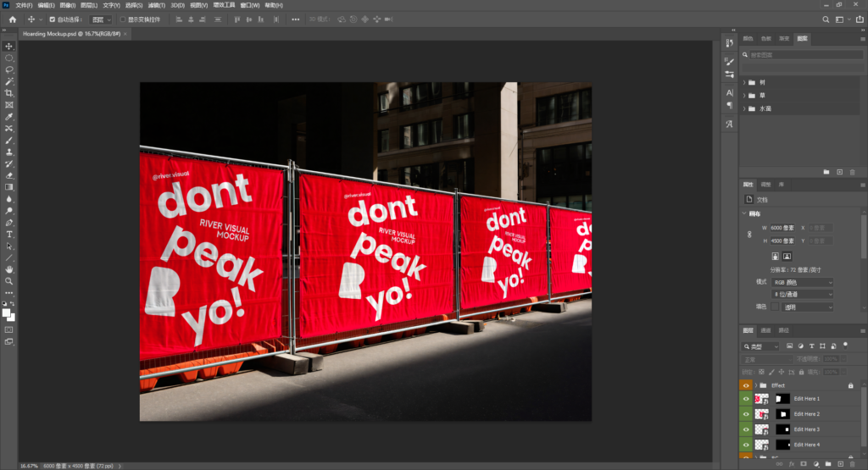The height and width of the screenshot is (470, 868).
Task: Select the Zoom tool in the toolbox
Action: 8,281
